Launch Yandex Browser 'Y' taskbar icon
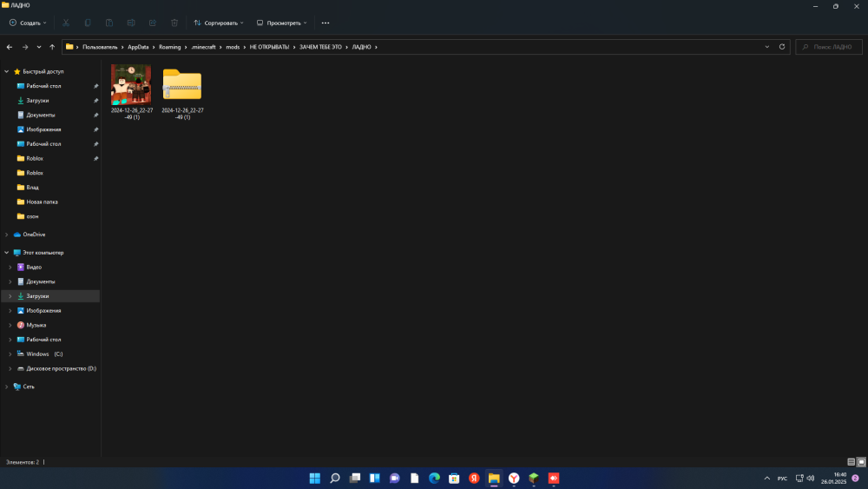The width and height of the screenshot is (868, 489). click(514, 478)
